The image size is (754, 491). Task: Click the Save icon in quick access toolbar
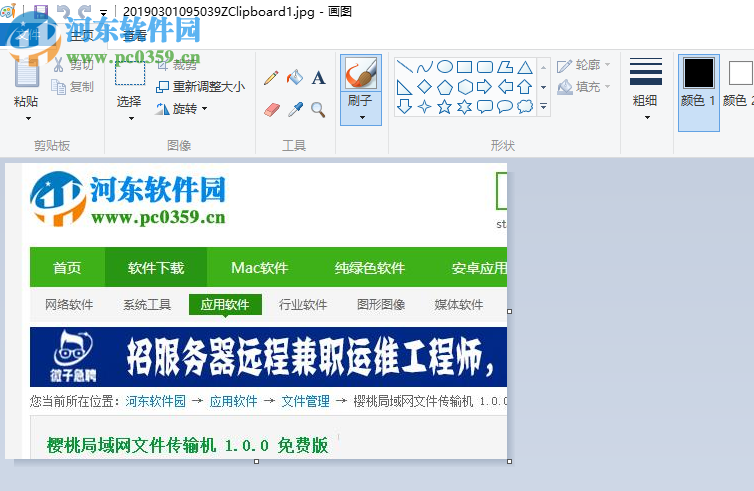point(41,11)
